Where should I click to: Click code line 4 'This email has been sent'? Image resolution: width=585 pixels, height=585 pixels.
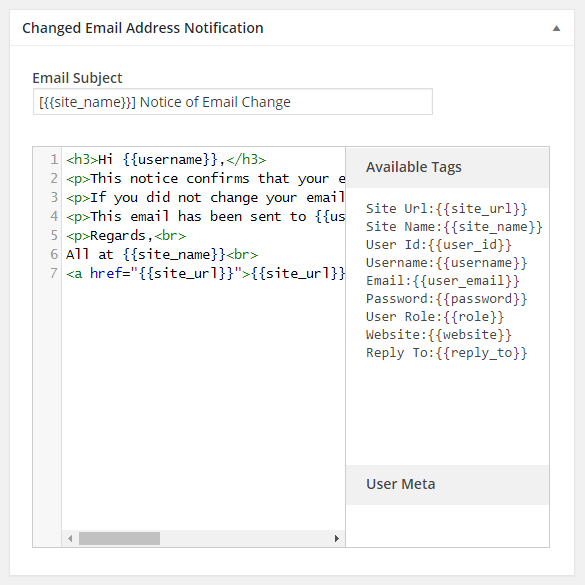click(205, 217)
